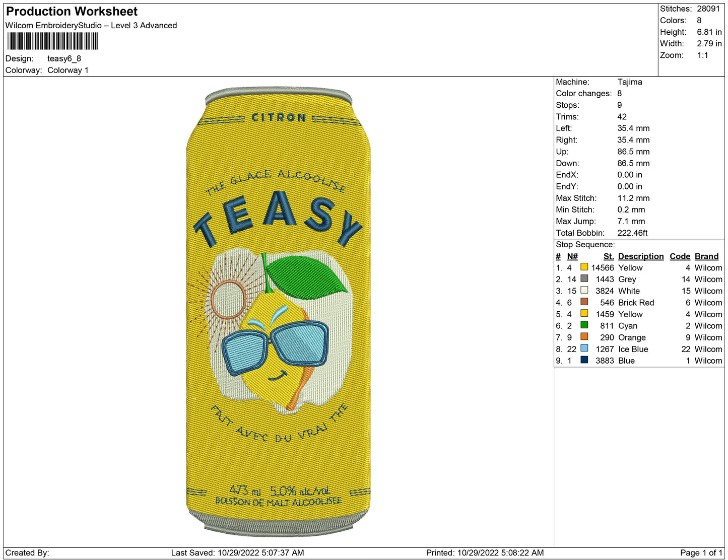Screen dimensions: 728x560
Task: Click the CITRON text at can top
Action: pyautogui.click(x=279, y=118)
